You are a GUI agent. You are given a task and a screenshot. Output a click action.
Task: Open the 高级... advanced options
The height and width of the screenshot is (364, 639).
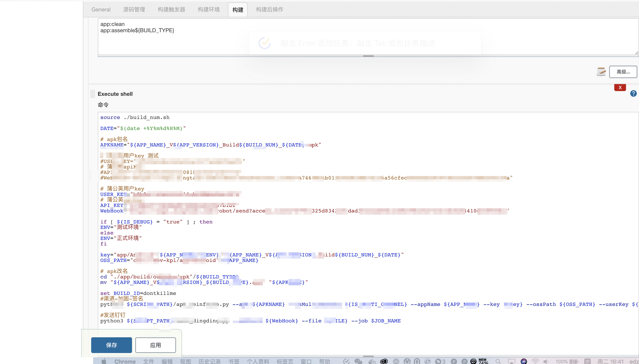623,72
